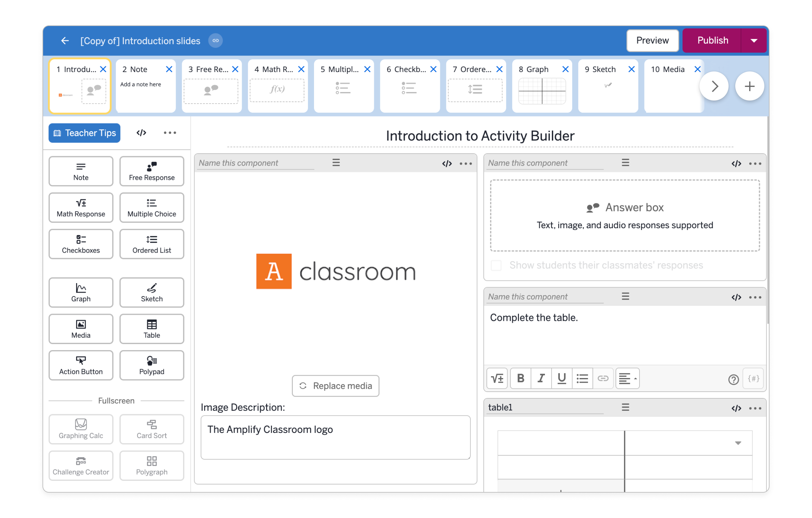Click the 'Complete the table.' note text
The width and height of the screenshot is (812, 518).
click(534, 318)
